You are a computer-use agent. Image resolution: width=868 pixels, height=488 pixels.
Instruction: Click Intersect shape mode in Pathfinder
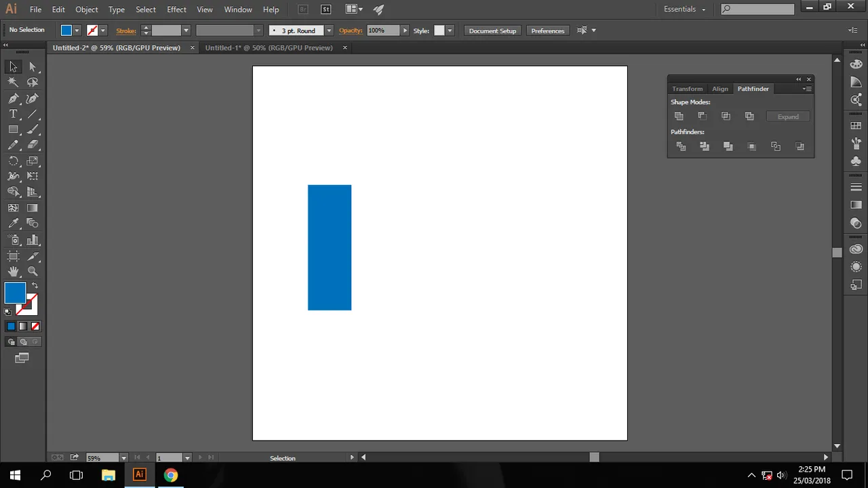(726, 116)
